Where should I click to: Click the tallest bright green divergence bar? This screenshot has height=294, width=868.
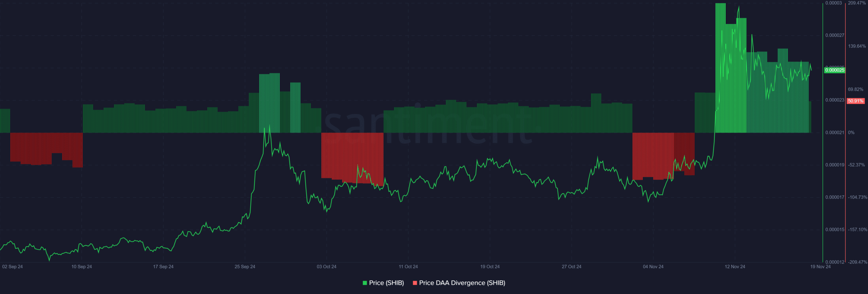point(721,68)
